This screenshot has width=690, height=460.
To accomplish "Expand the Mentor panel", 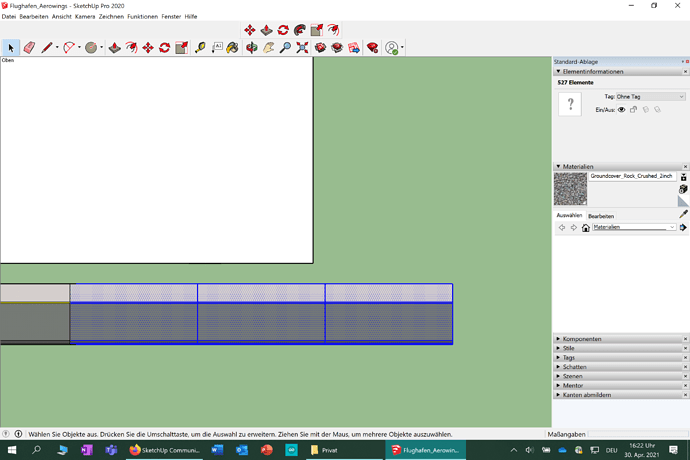I will click(x=558, y=386).
